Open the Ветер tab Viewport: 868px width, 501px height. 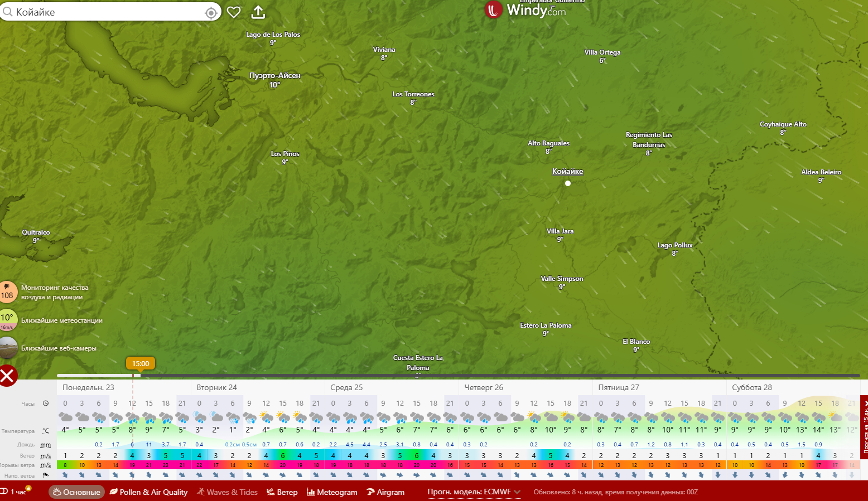tap(282, 492)
